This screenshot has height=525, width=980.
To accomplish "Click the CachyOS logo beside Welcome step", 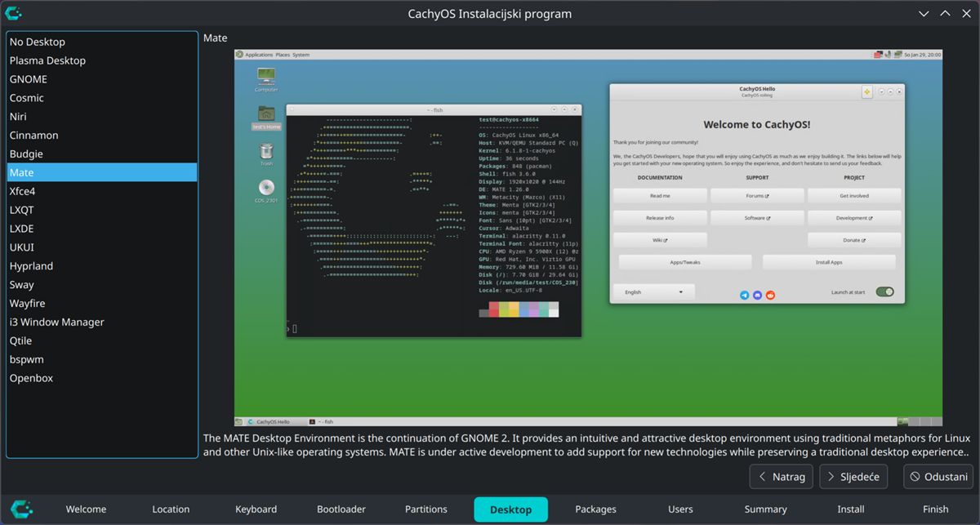I will (21, 509).
